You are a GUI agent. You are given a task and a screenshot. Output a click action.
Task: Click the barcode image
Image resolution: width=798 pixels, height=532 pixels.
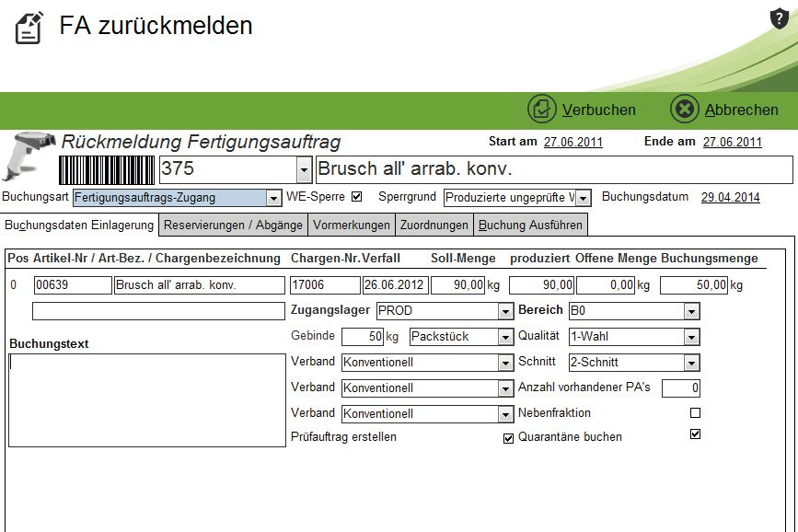click(x=107, y=170)
